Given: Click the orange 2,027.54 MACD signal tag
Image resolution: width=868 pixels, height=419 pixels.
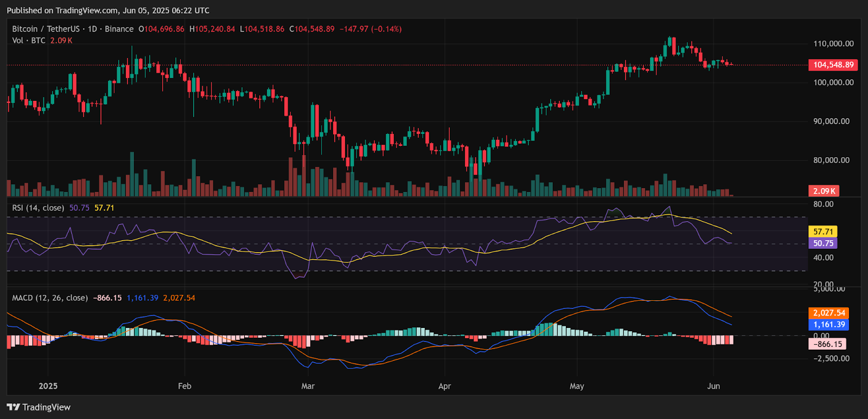Looking at the screenshot, I should point(829,313).
